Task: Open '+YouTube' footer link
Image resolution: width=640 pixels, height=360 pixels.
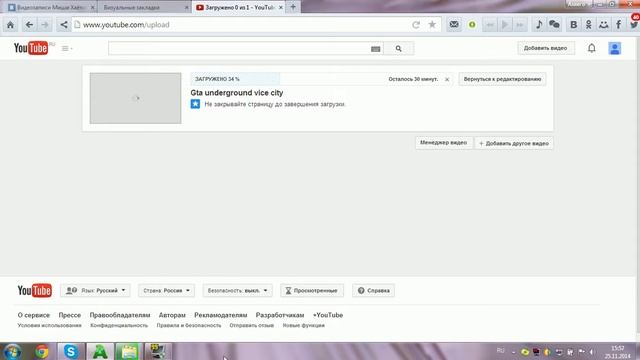Action: (x=328, y=315)
